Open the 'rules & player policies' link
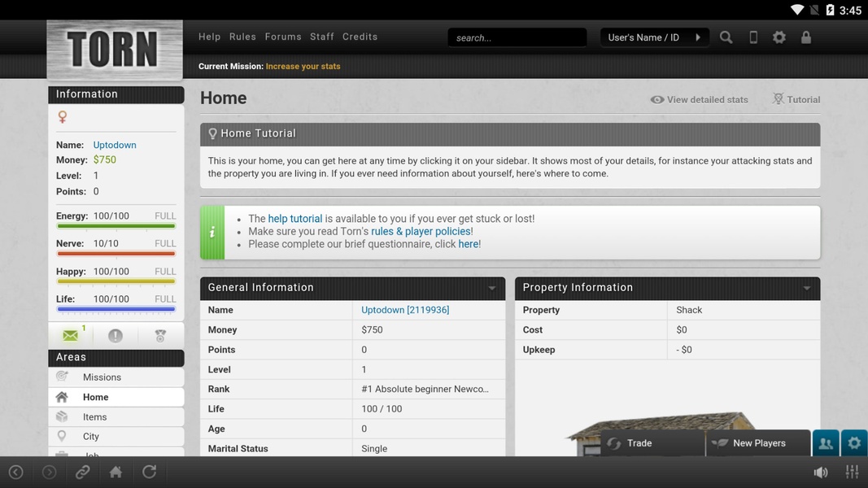This screenshot has width=868, height=488. [x=421, y=231]
